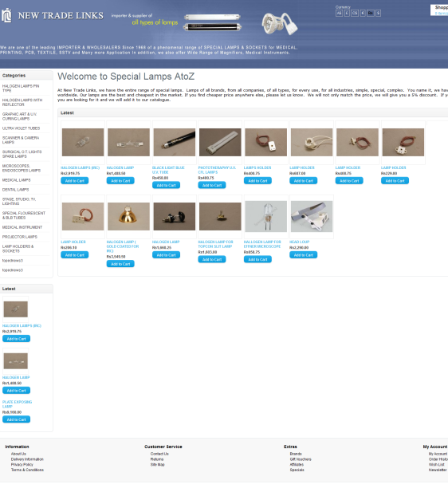Select the rupee (Rs) currency icon
This screenshot has width=448, height=488.
tap(370, 13)
